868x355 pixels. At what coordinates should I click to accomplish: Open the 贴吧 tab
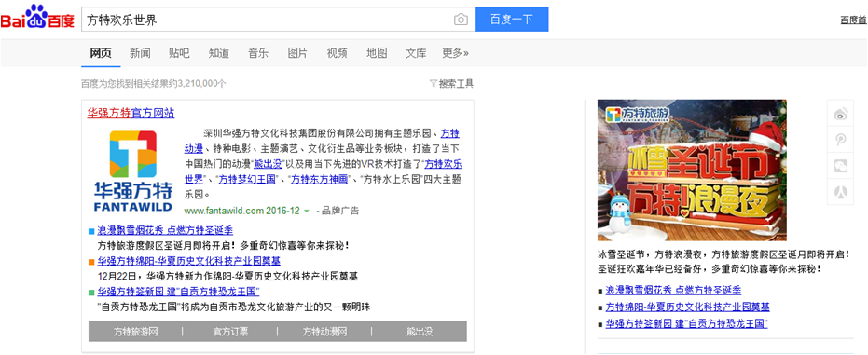coord(179,53)
